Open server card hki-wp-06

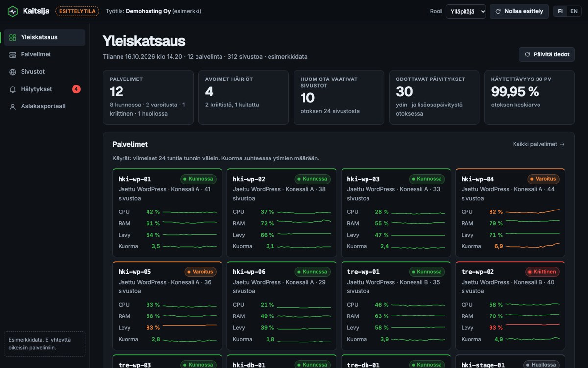282,306
